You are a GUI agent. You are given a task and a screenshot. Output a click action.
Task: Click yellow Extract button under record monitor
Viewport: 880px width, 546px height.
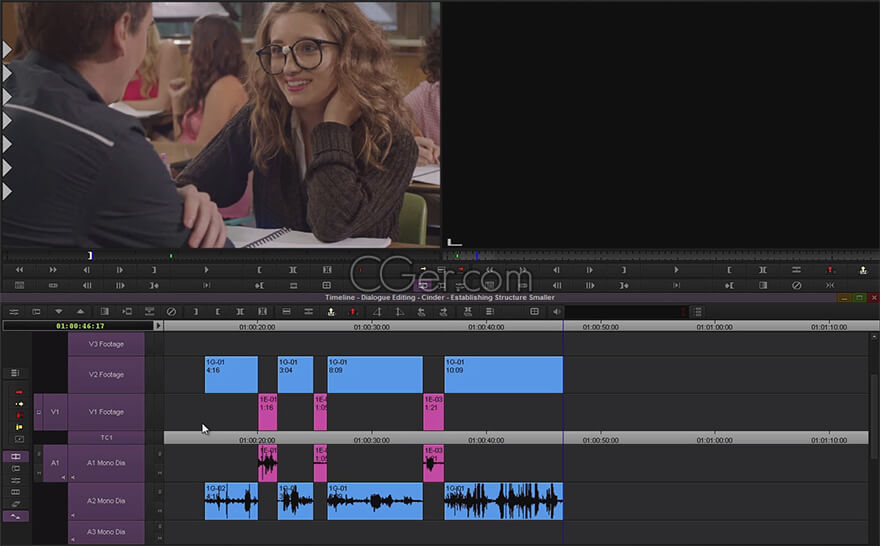click(863, 270)
